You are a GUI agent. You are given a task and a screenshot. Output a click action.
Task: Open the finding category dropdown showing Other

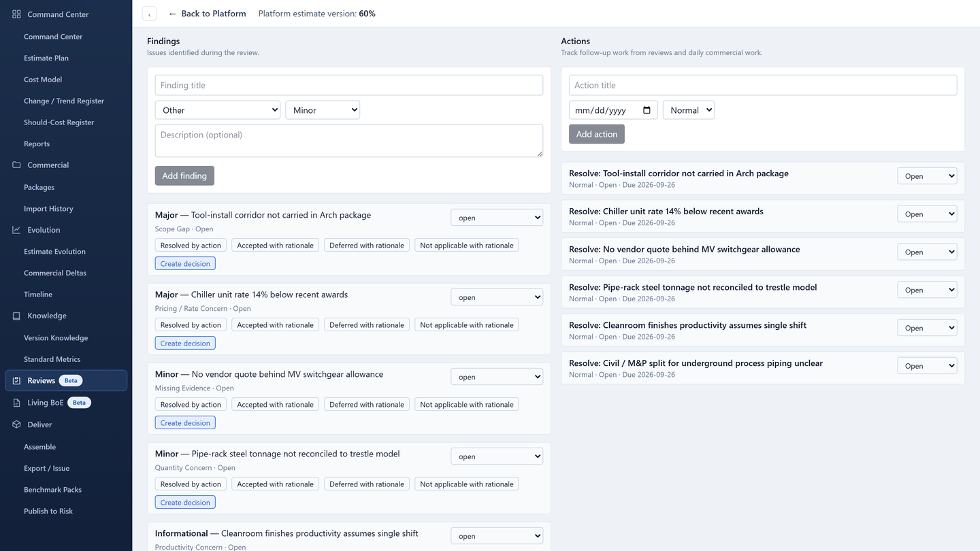(x=218, y=110)
